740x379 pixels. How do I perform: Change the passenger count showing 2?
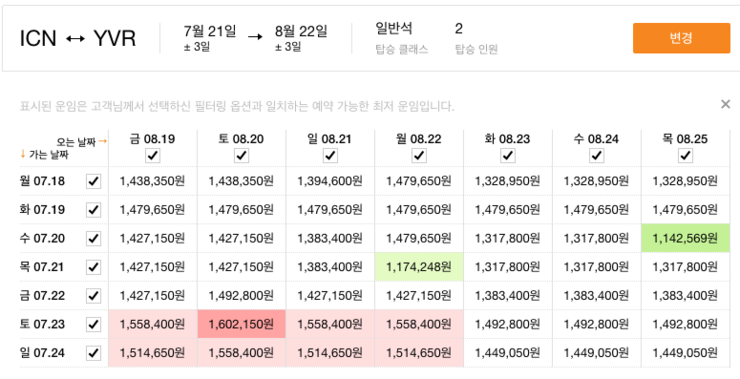tap(476, 38)
